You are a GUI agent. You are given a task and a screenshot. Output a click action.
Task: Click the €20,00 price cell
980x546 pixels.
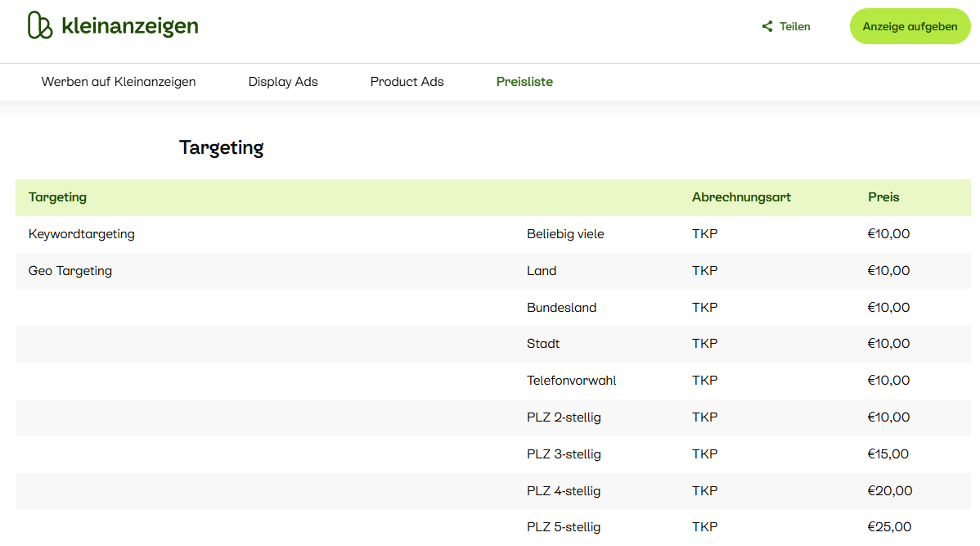tap(889, 491)
